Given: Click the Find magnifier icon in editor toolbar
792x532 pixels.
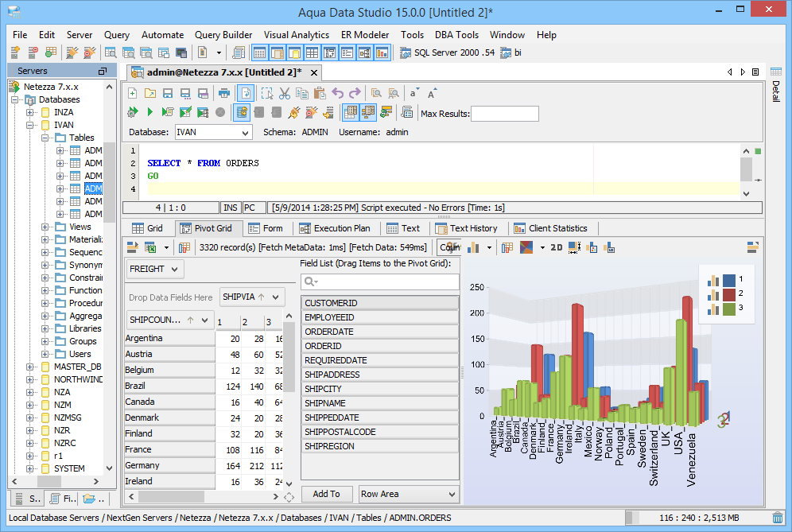Looking at the screenshot, I should 376,94.
